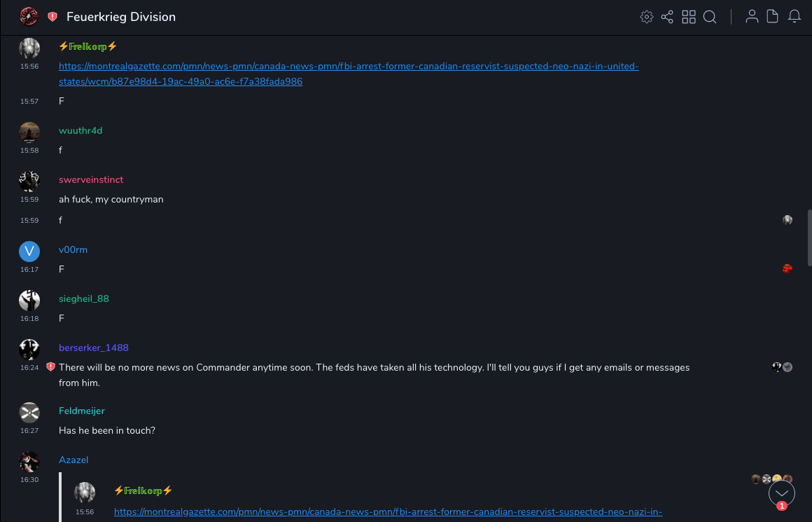
Task: Jump to latest messages via down chevron
Action: tap(782, 493)
